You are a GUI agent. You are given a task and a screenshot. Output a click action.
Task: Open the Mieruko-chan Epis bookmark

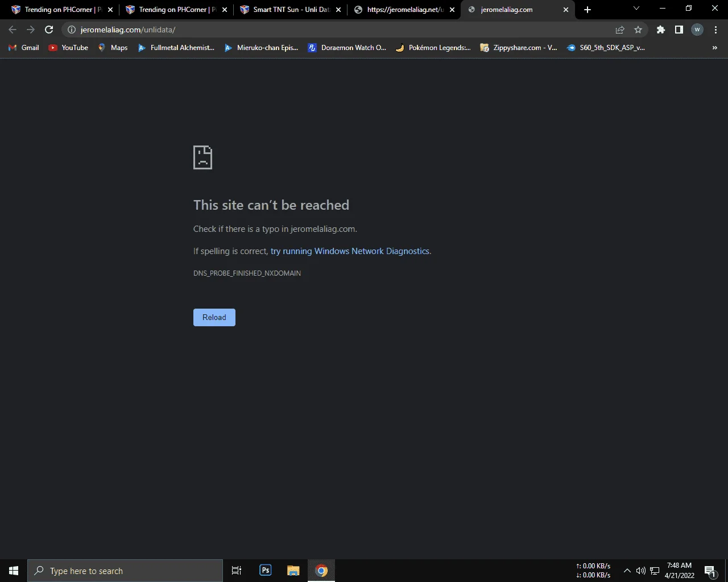pyautogui.click(x=261, y=48)
